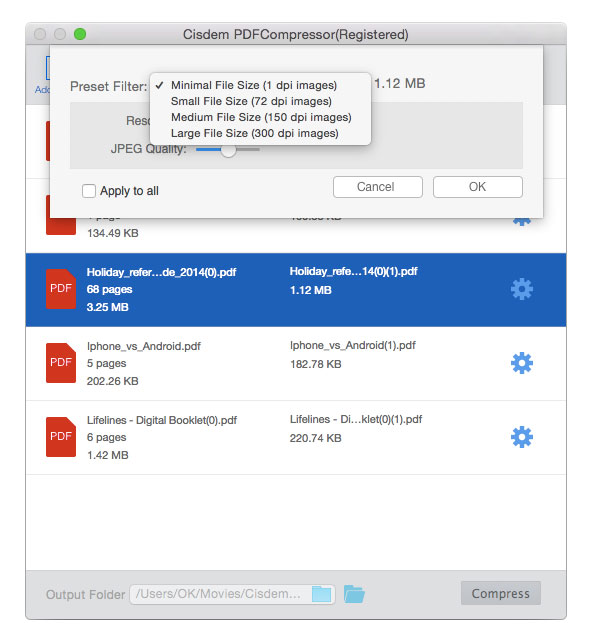Click the 6 pages label
Image resolution: width=591 pixels, height=642 pixels.
tap(106, 437)
